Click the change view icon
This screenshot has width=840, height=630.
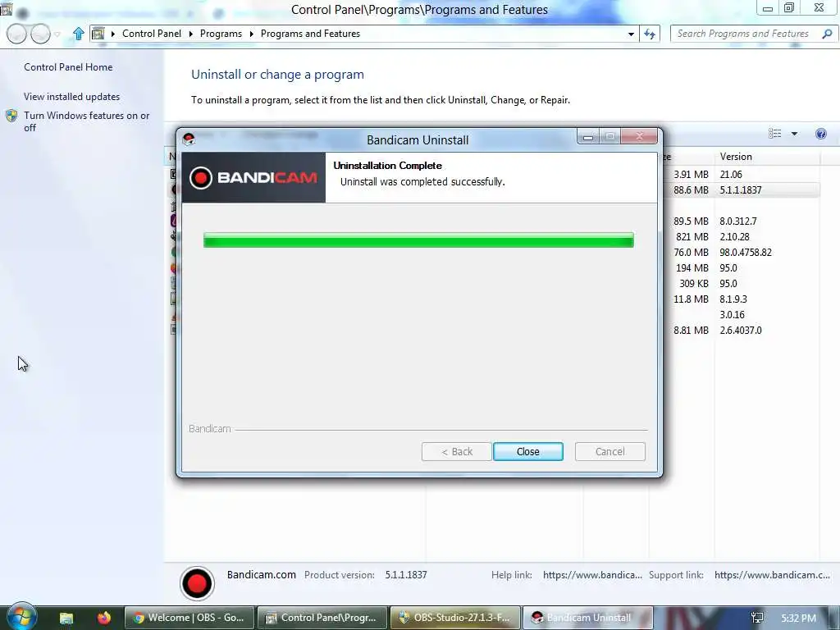(774, 134)
